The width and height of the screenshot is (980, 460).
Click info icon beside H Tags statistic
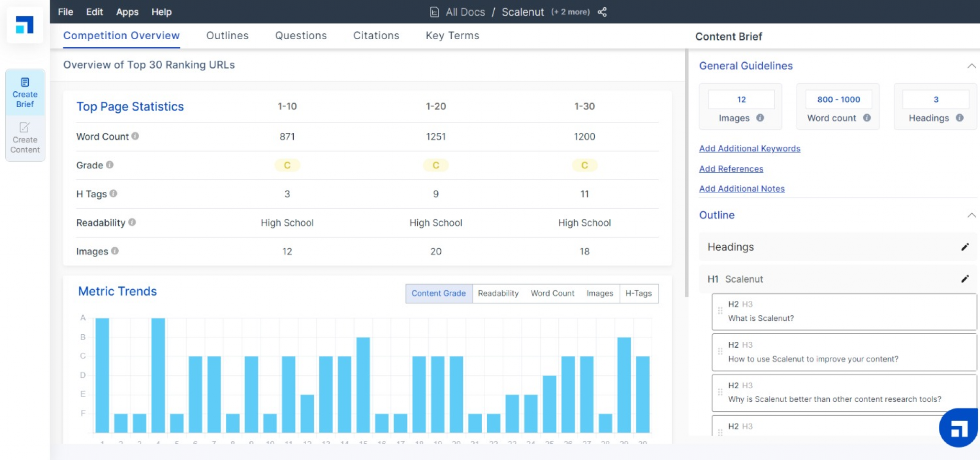pyautogui.click(x=113, y=194)
